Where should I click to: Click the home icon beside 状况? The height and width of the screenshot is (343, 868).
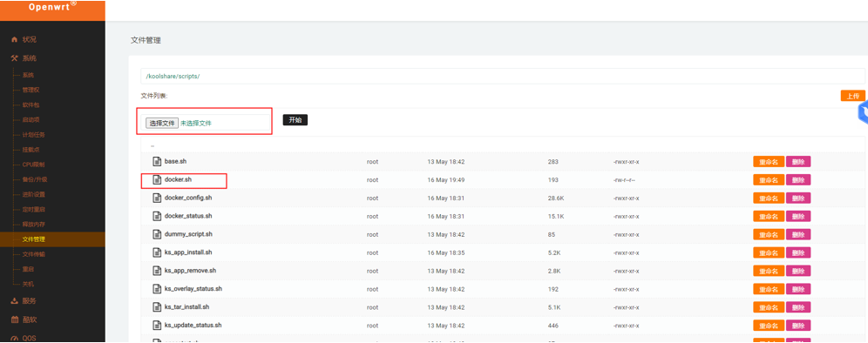point(15,40)
